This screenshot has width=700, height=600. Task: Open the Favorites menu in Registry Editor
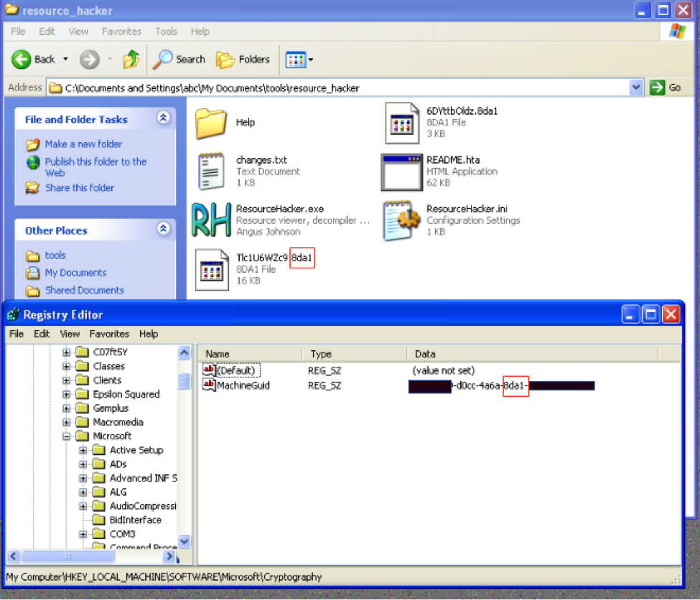(x=109, y=334)
